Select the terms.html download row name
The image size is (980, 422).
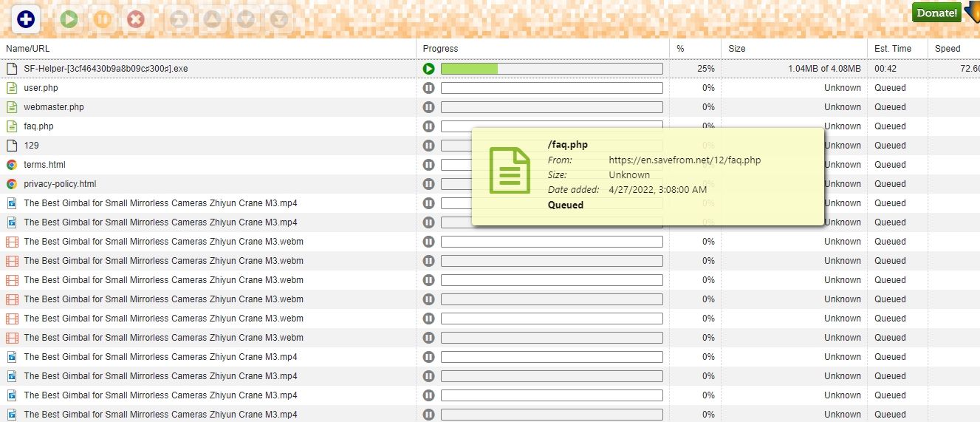[x=44, y=165]
